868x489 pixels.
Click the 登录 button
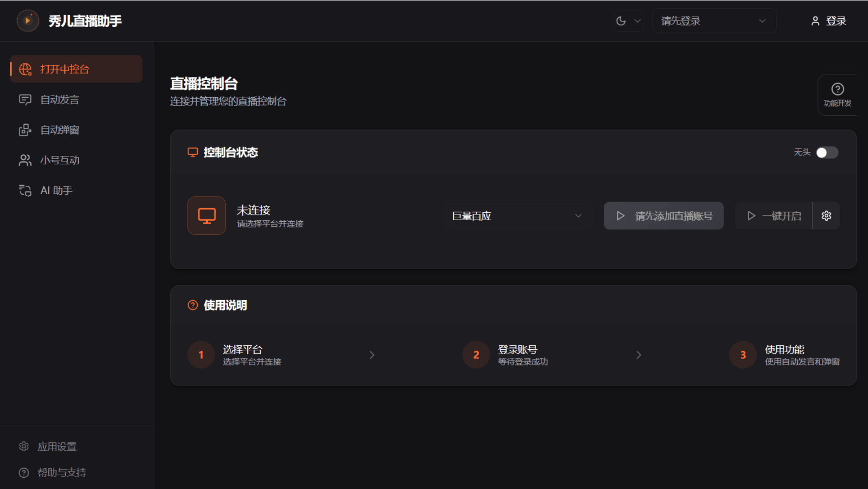828,21
